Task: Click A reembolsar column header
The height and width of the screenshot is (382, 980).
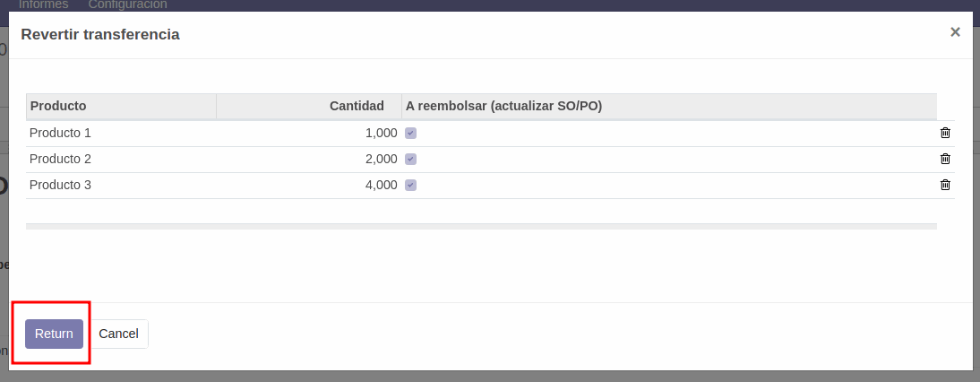Action: pyautogui.click(x=503, y=106)
